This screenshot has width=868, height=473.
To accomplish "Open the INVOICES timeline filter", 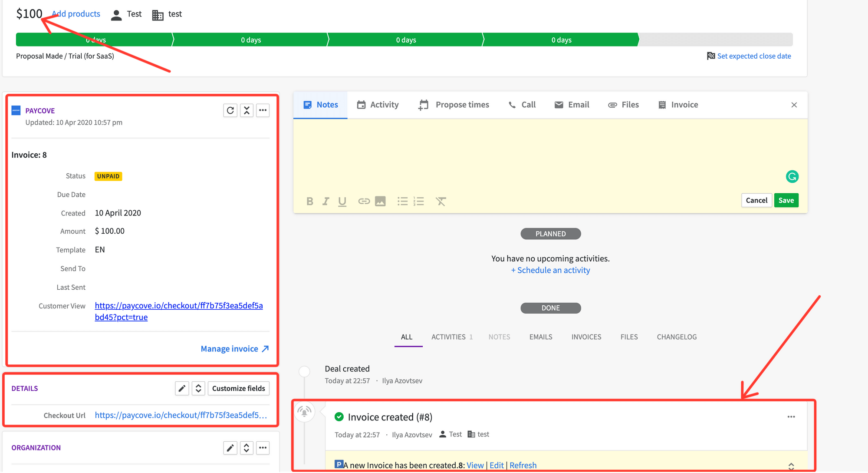I will (586, 337).
